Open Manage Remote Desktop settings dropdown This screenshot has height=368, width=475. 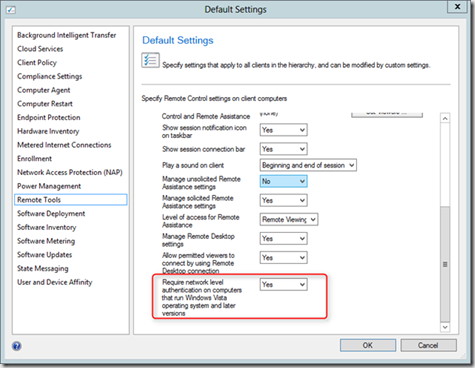click(x=283, y=238)
